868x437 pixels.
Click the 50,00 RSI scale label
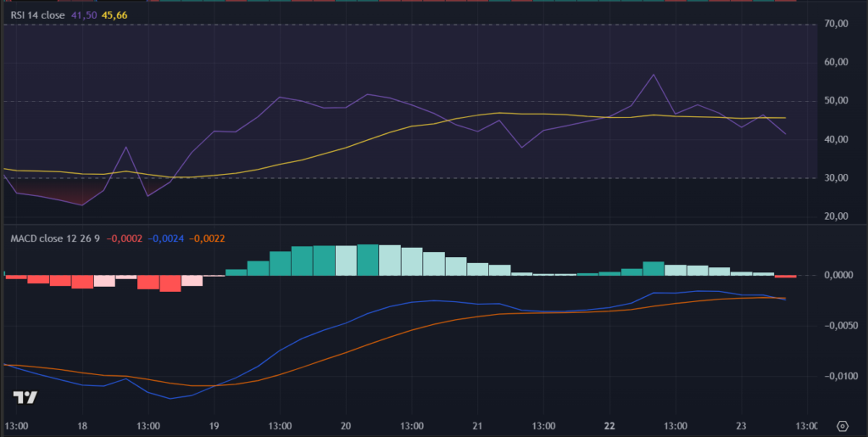(x=836, y=101)
